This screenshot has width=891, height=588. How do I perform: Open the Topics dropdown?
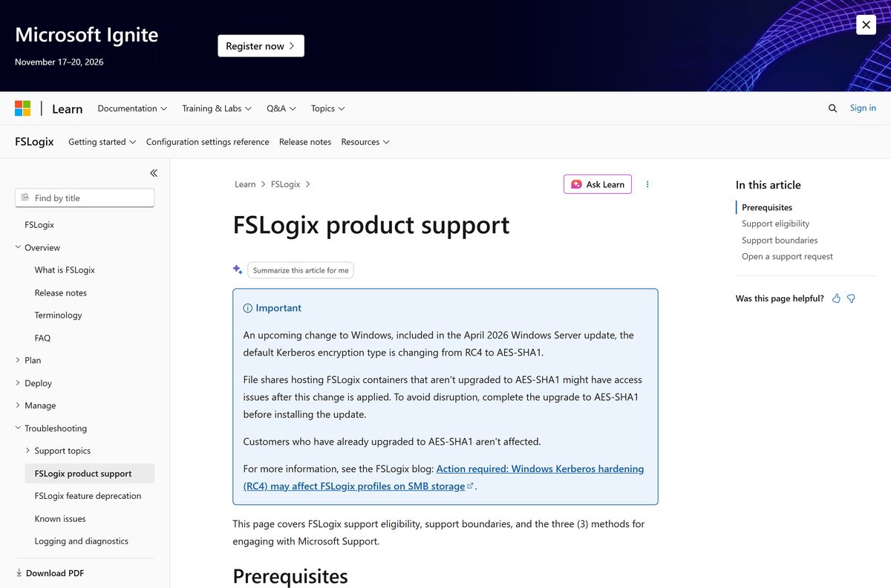[328, 108]
